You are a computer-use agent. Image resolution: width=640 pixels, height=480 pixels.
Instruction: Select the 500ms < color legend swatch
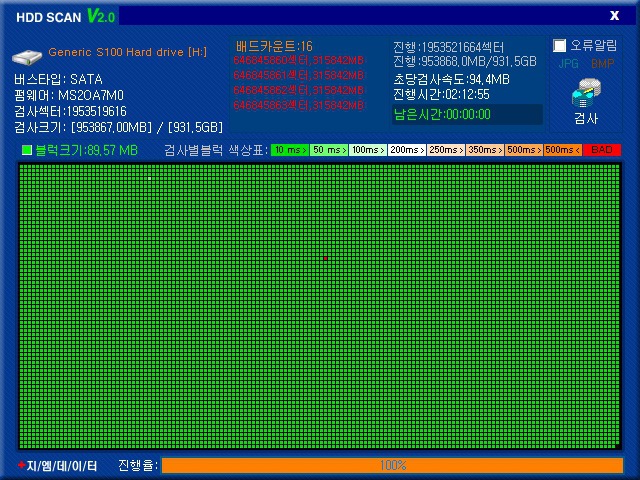[x=563, y=150]
